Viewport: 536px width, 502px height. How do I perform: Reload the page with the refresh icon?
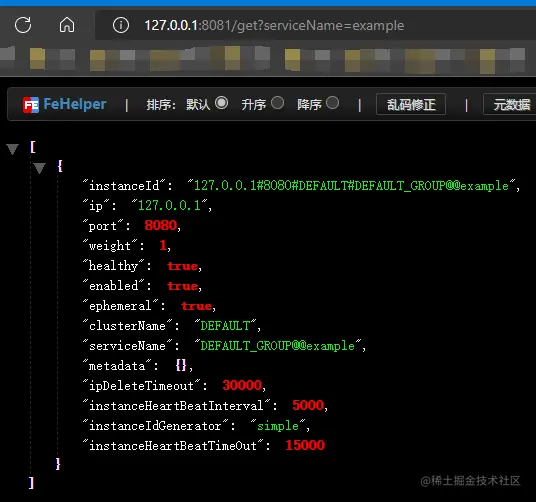point(23,25)
